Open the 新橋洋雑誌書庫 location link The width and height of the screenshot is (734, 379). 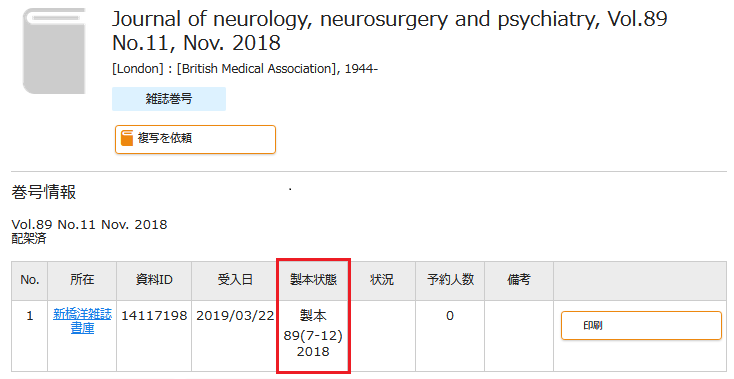pyautogui.click(x=82, y=321)
